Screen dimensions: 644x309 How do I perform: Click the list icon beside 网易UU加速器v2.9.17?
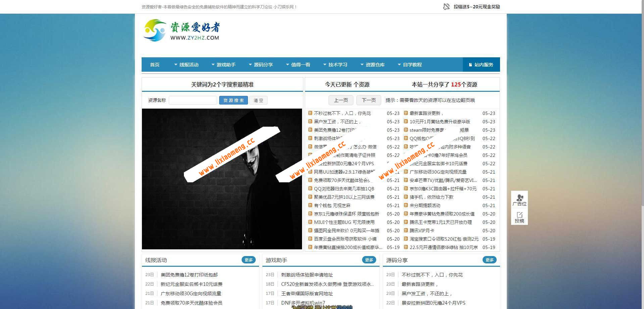click(x=310, y=172)
